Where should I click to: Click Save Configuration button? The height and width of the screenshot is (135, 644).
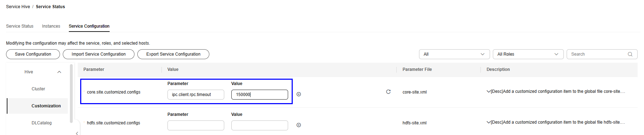point(33,54)
